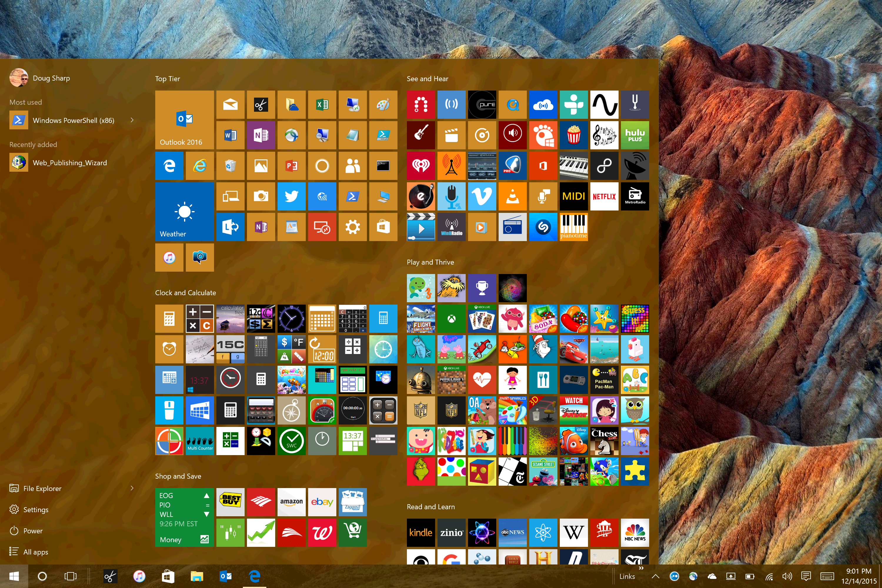This screenshot has width=882, height=588.
Task: Open Cortana circle on the taskbar
Action: pos(42,576)
